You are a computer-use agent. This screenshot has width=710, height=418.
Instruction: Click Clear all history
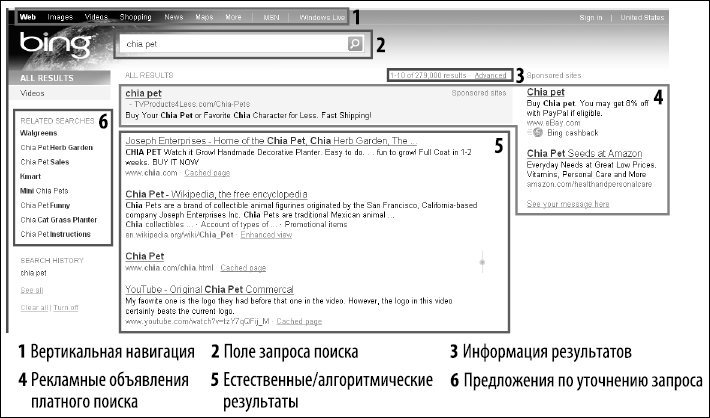34,307
